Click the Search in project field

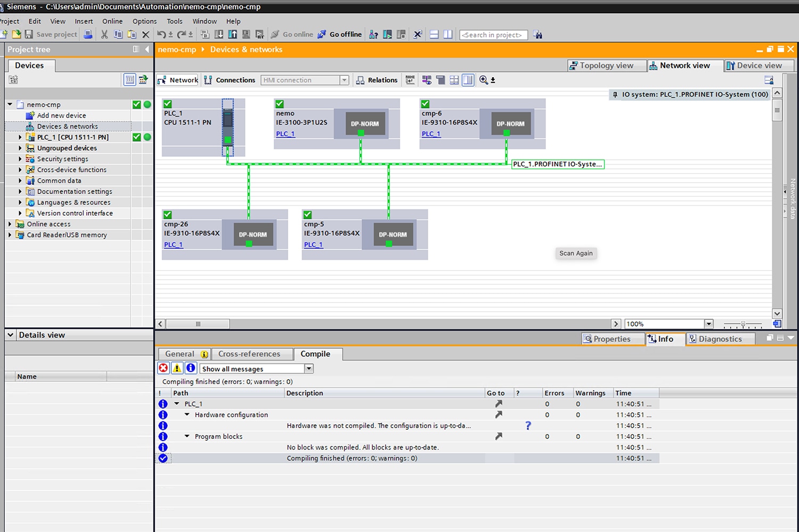(x=493, y=35)
